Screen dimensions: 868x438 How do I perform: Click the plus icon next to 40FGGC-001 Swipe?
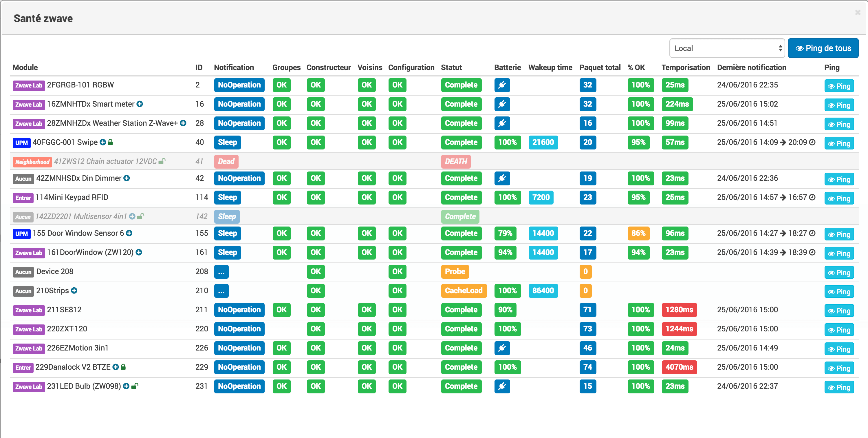pyautogui.click(x=103, y=143)
